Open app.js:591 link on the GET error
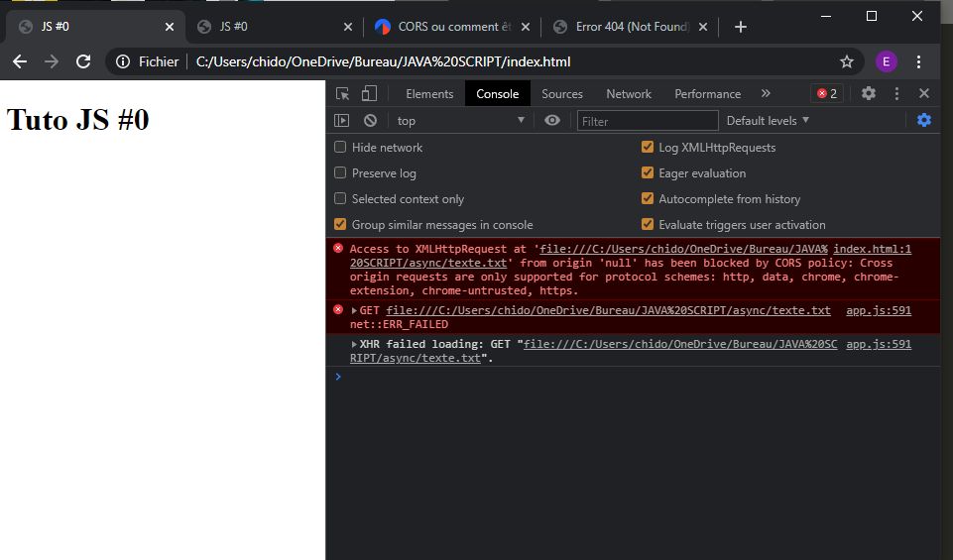Screen dimensions: 953x560 pyautogui.click(x=879, y=310)
